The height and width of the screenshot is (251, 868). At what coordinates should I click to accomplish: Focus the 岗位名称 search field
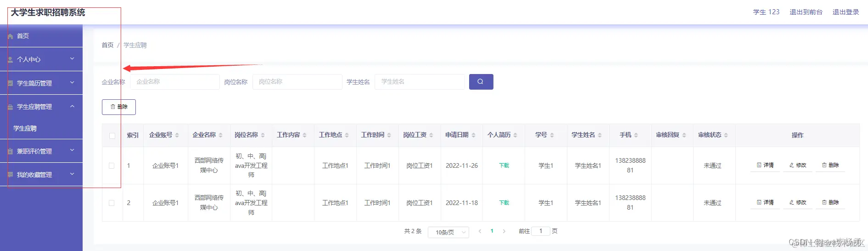pos(297,82)
